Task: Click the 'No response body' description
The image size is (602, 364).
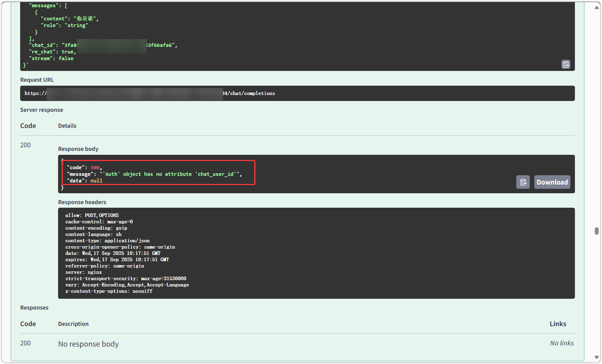Action: point(88,344)
